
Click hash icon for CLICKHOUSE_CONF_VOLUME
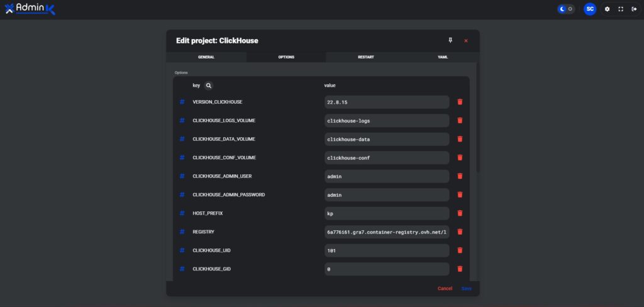click(x=182, y=157)
